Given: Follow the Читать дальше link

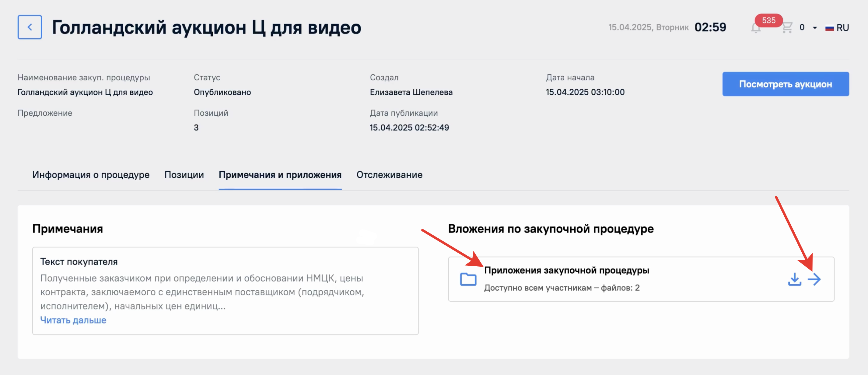Looking at the screenshot, I should pyautogui.click(x=73, y=320).
